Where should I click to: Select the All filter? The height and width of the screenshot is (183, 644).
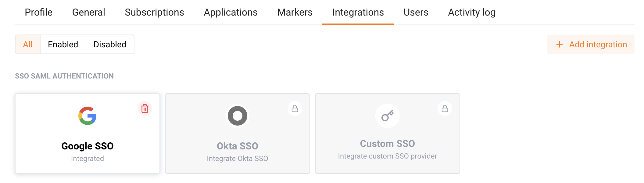tap(28, 44)
